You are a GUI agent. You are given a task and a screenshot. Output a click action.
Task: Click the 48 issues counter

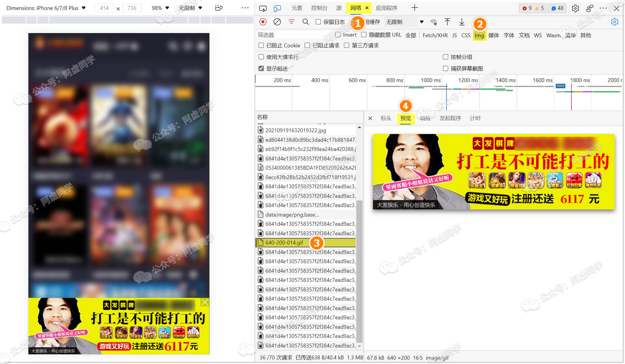(557, 8)
